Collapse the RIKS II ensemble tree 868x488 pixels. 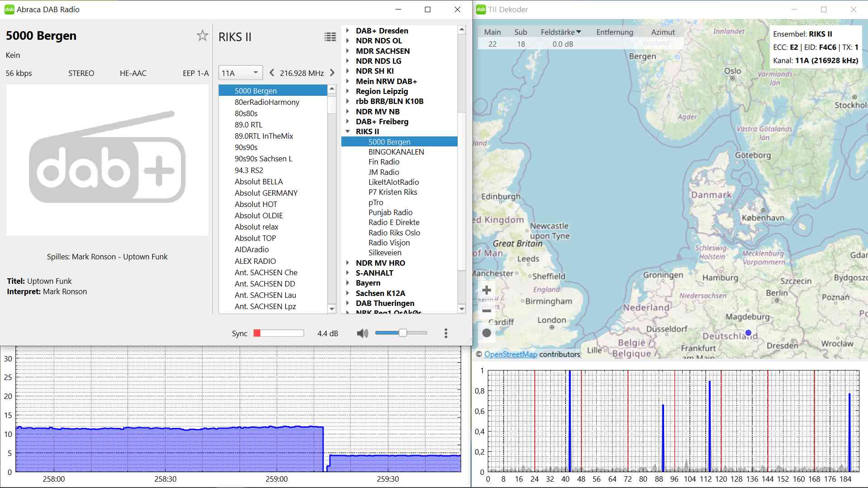point(348,131)
